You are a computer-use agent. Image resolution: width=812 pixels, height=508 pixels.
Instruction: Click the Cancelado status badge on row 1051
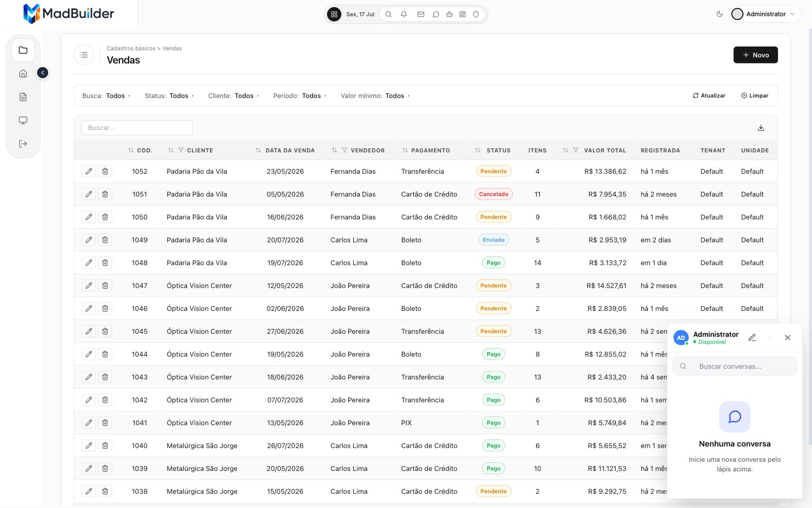click(493, 194)
